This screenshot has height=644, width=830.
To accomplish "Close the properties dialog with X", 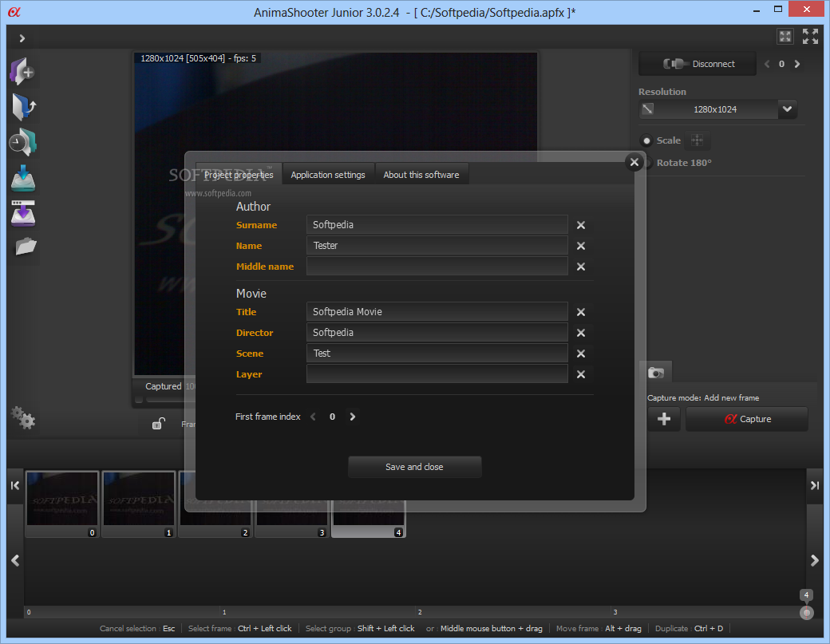I will tap(634, 162).
